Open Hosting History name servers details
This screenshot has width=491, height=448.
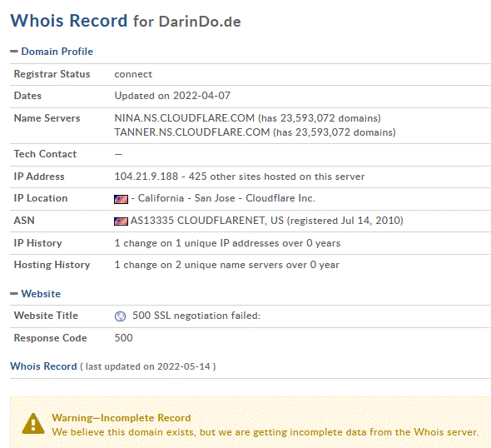pos(226,265)
